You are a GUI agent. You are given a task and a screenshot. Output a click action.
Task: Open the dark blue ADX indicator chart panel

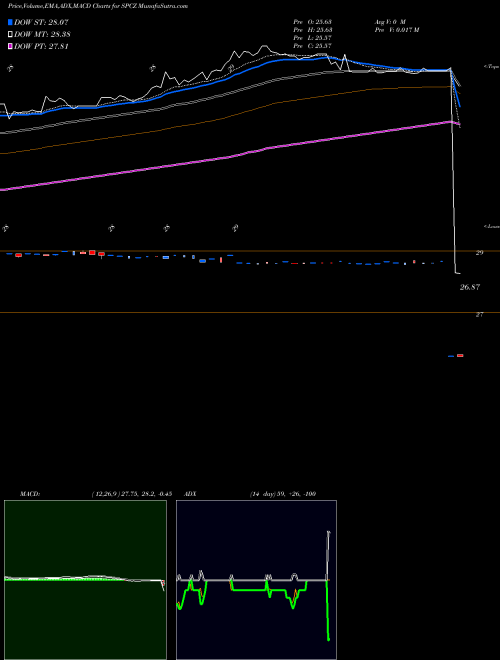pyautogui.click(x=256, y=580)
